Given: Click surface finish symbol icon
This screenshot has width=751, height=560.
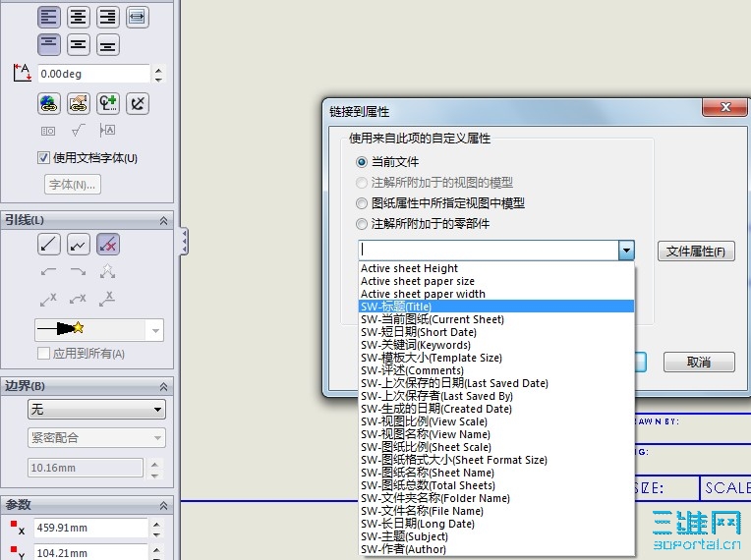Looking at the screenshot, I should coord(78,130).
